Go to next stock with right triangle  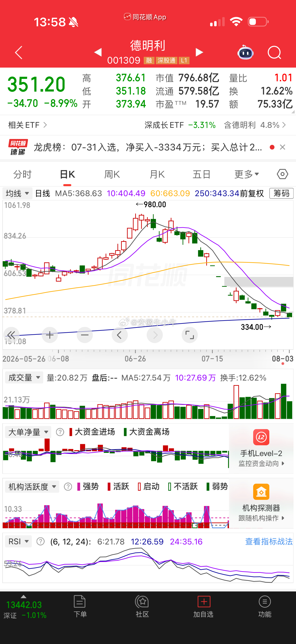coord(199,52)
